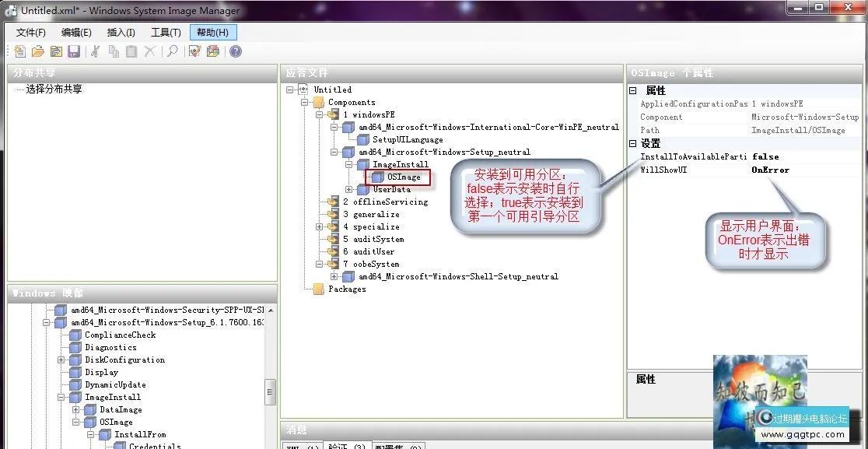Copy using the copy toolbar icon
The image size is (868, 449).
pos(114,51)
